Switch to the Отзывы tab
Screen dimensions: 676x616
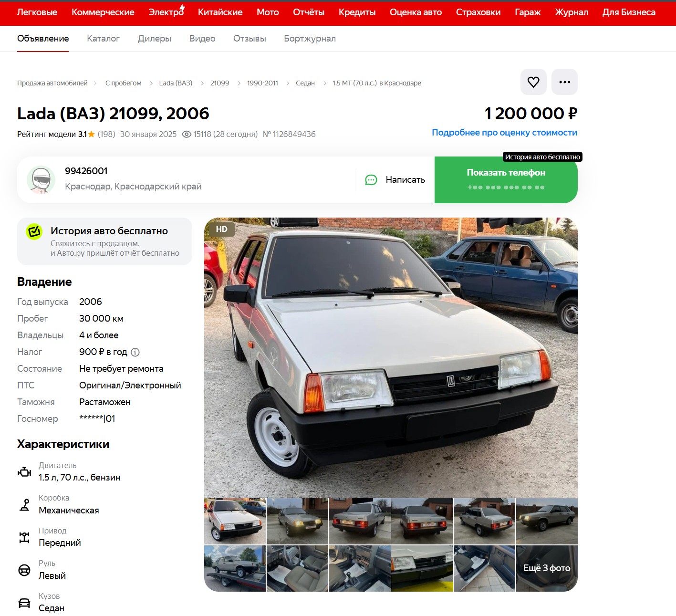point(250,39)
